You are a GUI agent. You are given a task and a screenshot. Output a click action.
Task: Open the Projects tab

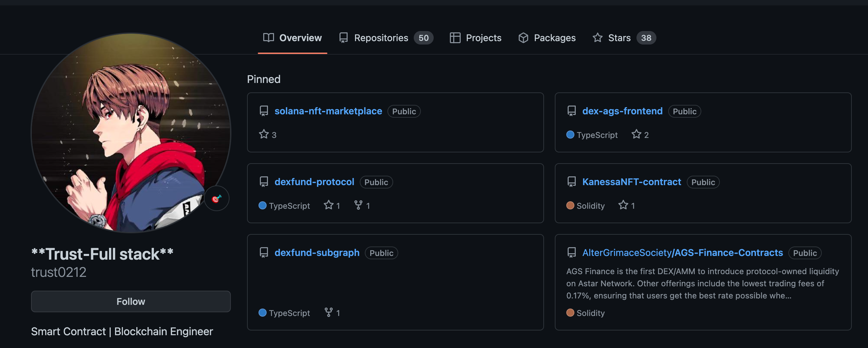[x=476, y=38]
